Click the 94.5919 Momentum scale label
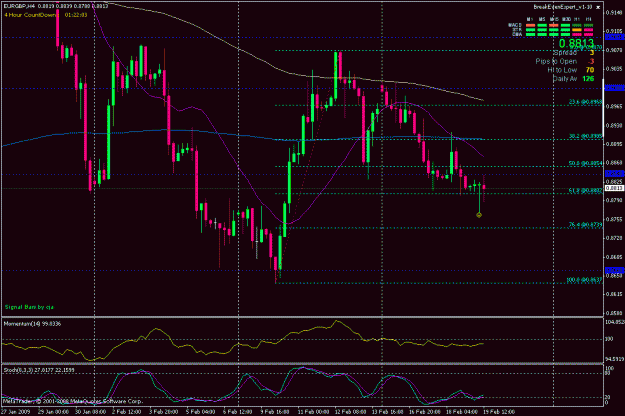Image resolution: width=625 pixels, height=416 pixels. pyautogui.click(x=615, y=359)
